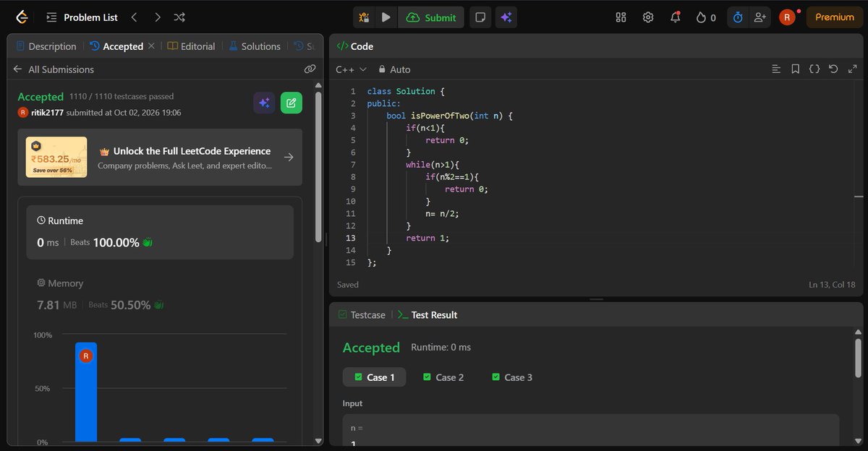Click the editor bookmark icon
868x451 pixels.
click(x=795, y=69)
